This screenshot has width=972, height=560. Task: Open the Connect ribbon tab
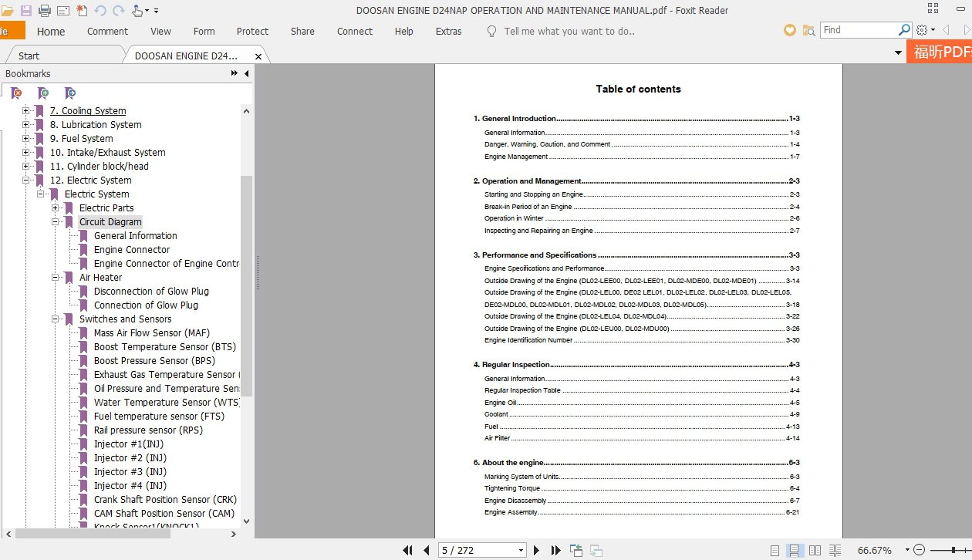(x=355, y=32)
